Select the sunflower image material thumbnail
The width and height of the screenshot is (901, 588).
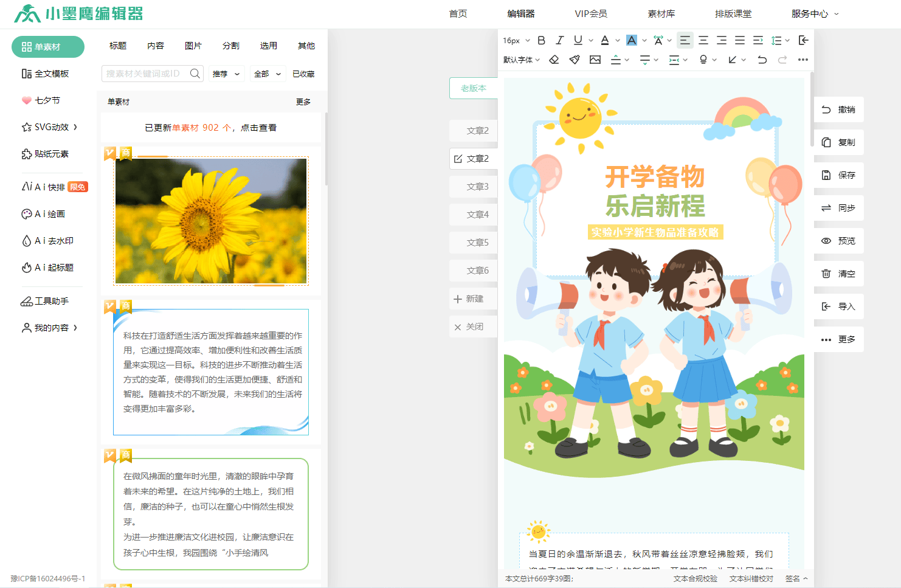[x=211, y=221]
